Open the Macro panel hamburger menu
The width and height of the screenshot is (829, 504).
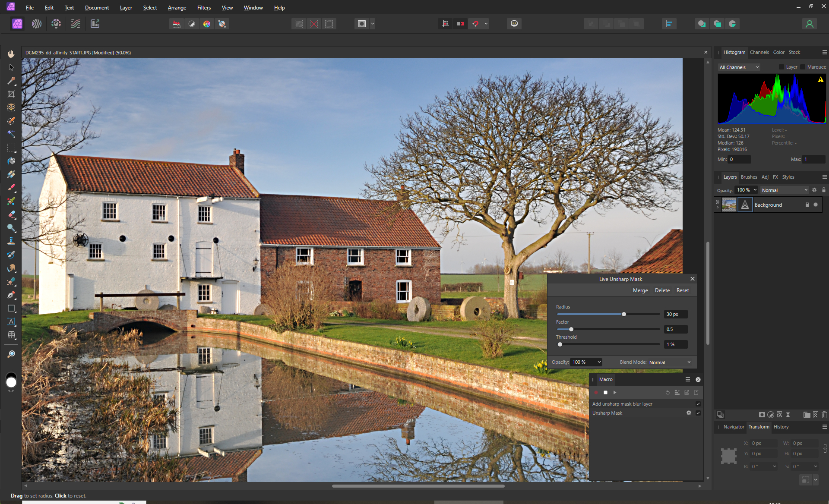click(x=688, y=379)
